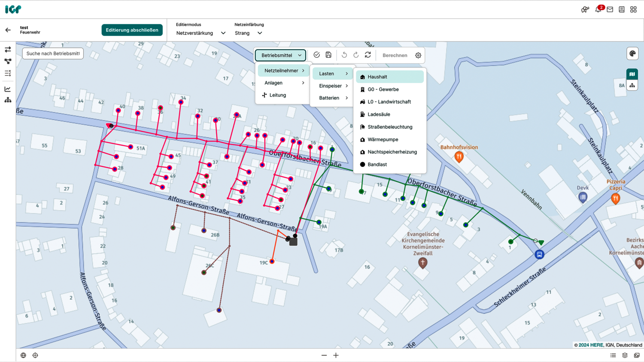
Task: Click the undo arrow icon
Action: [x=344, y=55]
